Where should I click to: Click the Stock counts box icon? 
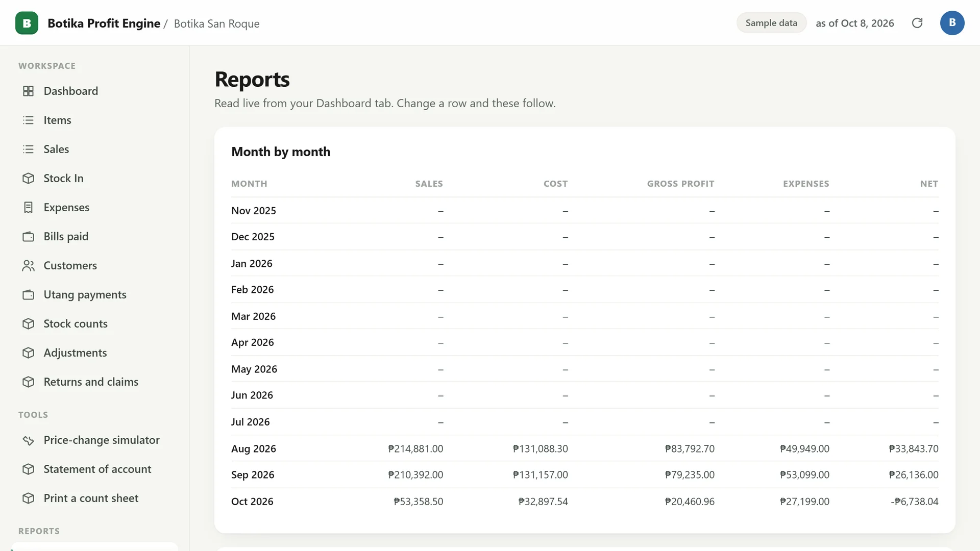[x=29, y=323]
